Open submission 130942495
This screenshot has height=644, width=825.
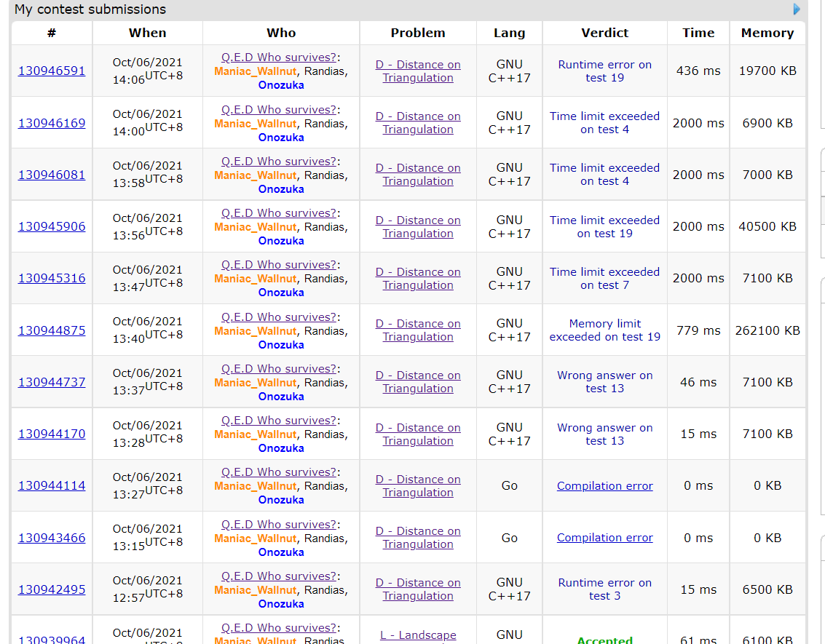[x=52, y=589]
